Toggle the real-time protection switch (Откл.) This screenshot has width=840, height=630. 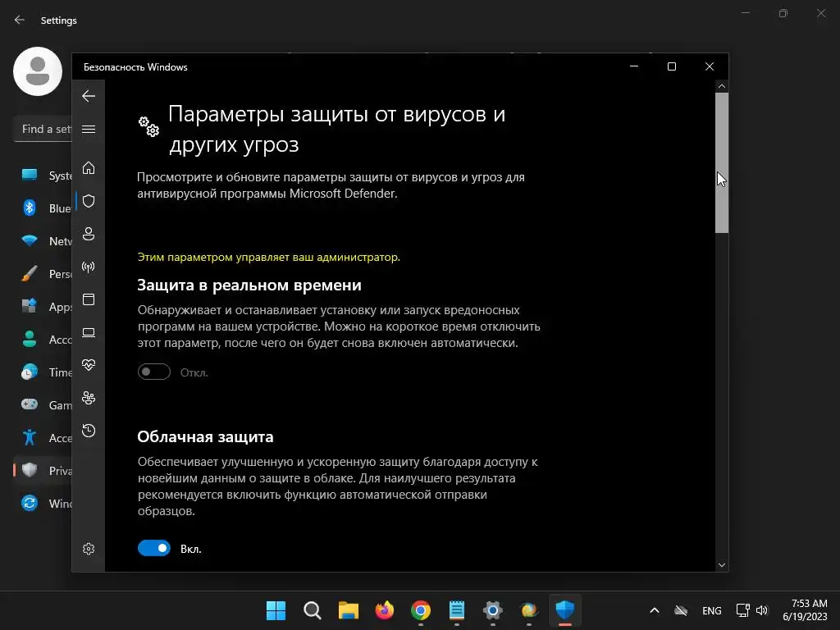[153, 372]
